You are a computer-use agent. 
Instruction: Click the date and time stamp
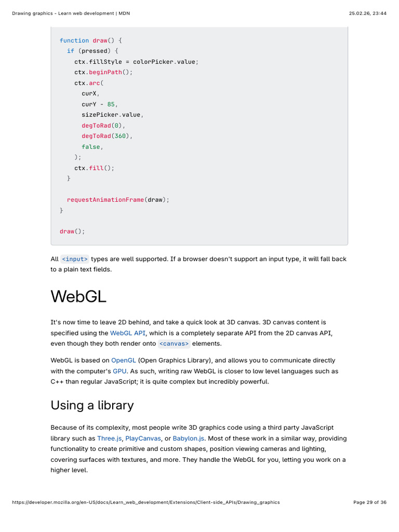click(368, 14)
